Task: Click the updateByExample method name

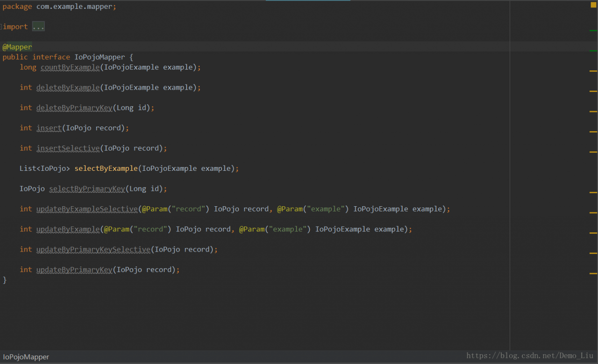Action: (68, 229)
